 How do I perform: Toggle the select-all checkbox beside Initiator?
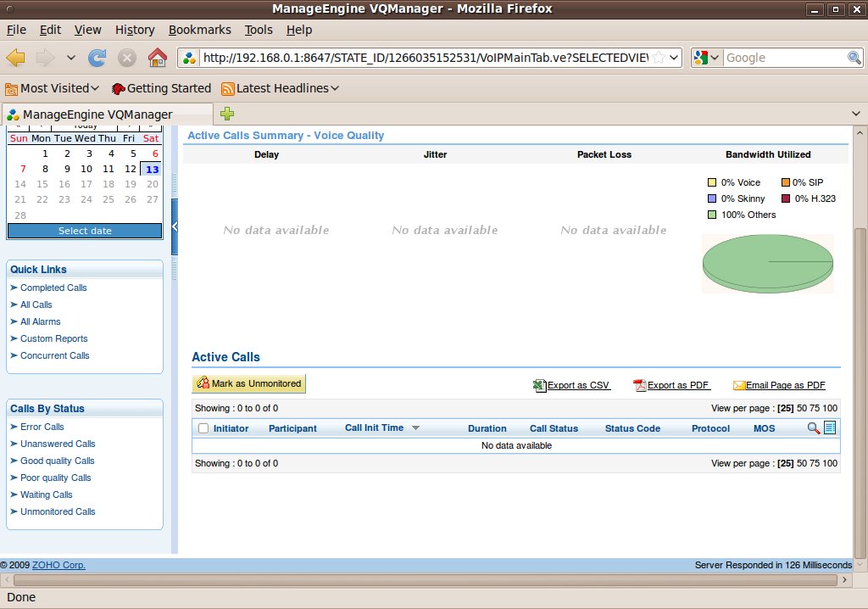pyautogui.click(x=203, y=428)
